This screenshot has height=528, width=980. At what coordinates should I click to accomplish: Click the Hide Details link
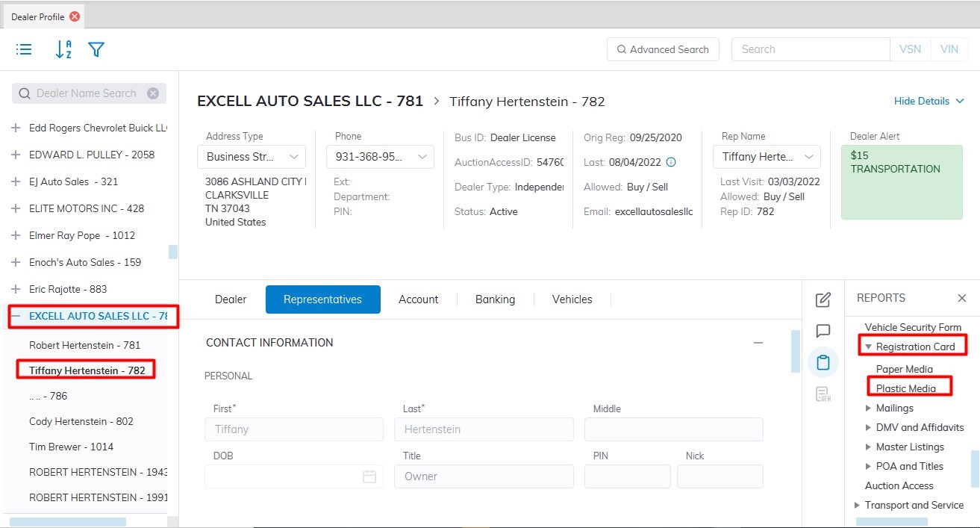click(x=928, y=101)
